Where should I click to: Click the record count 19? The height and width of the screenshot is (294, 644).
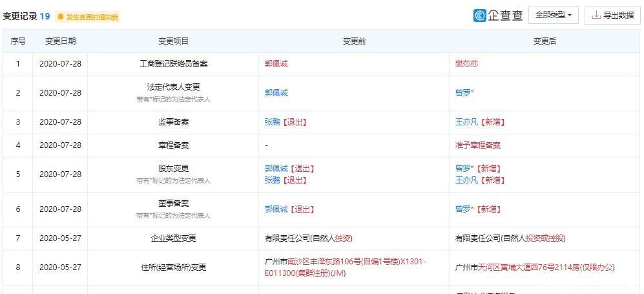[45, 16]
